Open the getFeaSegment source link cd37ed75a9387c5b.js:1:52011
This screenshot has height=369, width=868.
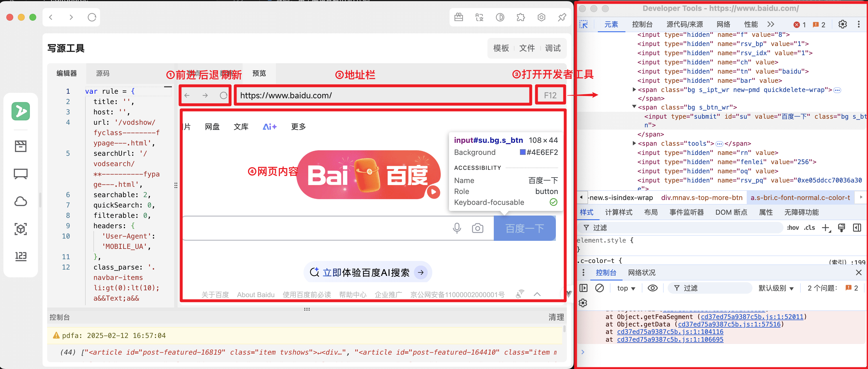click(752, 317)
